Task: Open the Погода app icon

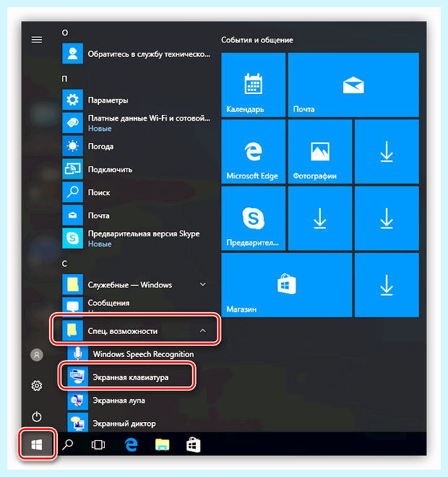Action: pos(72,146)
